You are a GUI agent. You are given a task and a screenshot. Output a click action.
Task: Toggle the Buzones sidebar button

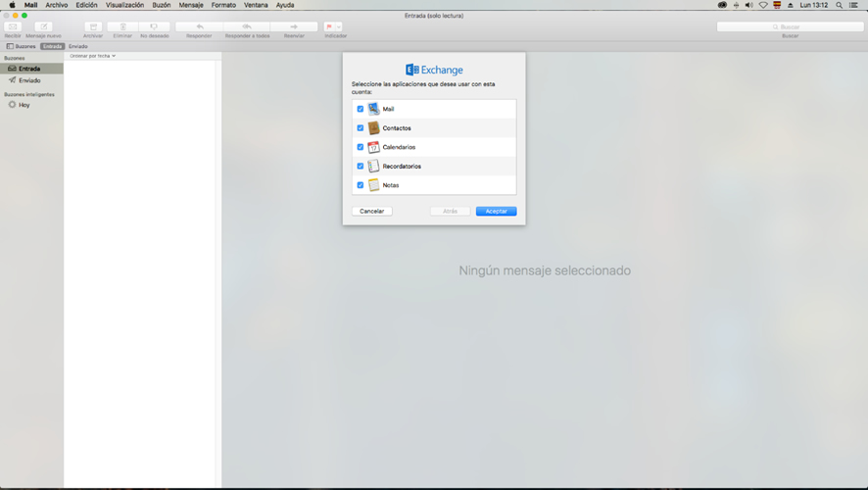[x=22, y=46]
